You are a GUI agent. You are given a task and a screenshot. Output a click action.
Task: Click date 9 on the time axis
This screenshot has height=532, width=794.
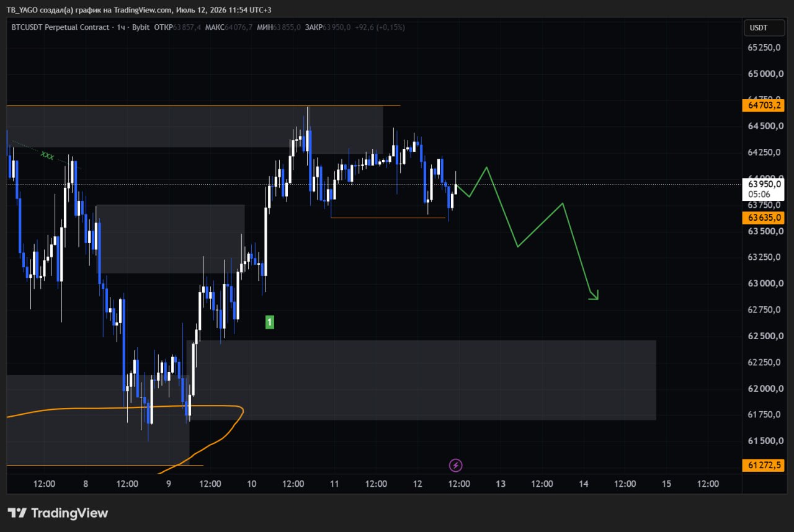pyautogui.click(x=169, y=484)
